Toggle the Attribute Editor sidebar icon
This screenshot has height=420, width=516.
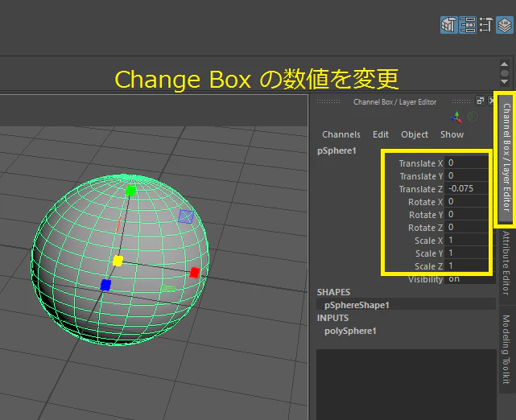pyautogui.click(x=468, y=25)
